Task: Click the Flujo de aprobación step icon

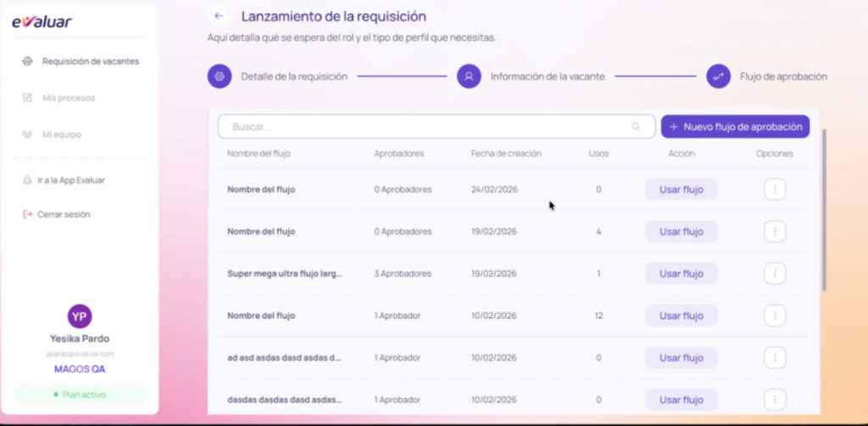Action: [718, 76]
